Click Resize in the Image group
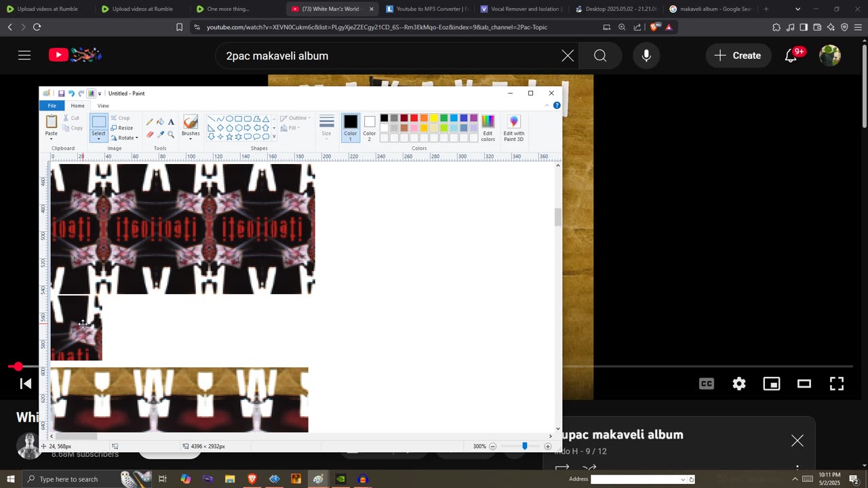Viewport: 868px width, 488px height. pyautogui.click(x=122, y=128)
